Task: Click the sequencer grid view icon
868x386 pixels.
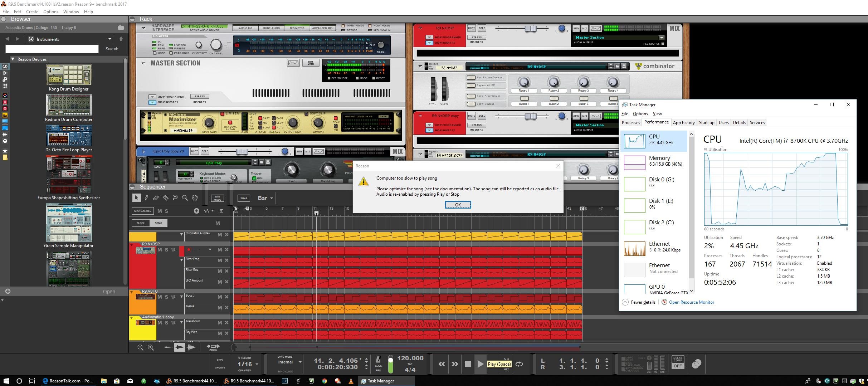Action: coord(221,211)
